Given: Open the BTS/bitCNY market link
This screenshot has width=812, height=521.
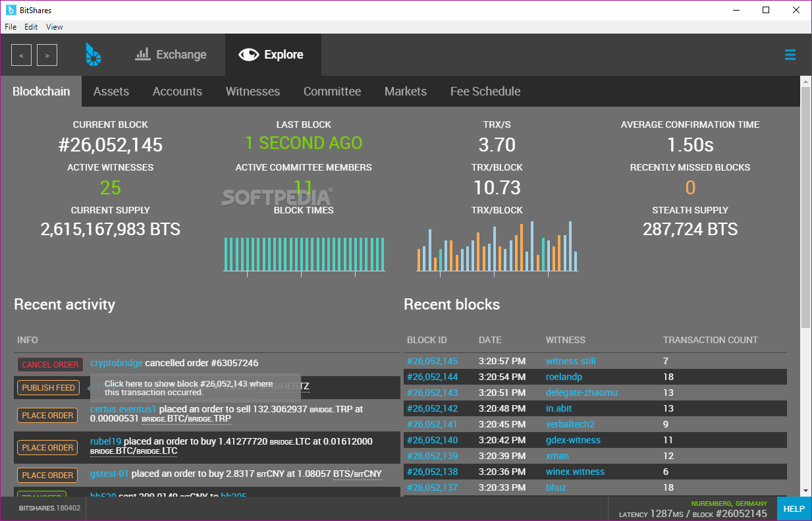Looking at the screenshot, I should [x=357, y=474].
